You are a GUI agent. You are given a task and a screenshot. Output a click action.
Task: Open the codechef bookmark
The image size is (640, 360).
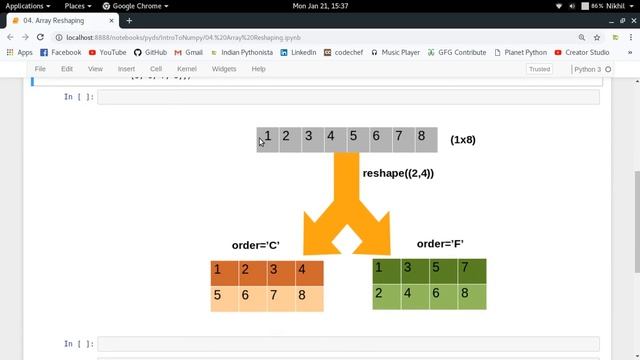click(343, 52)
